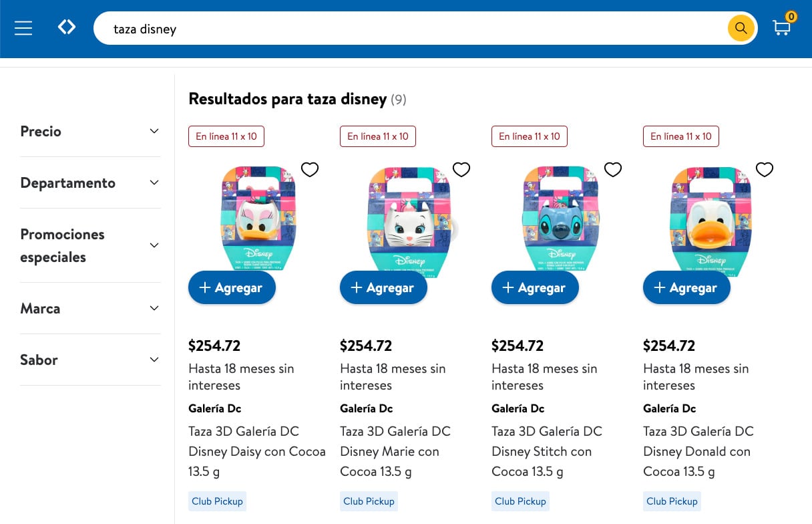812x524 pixels.
Task: Expand the Marca filter options
Action: pos(90,308)
